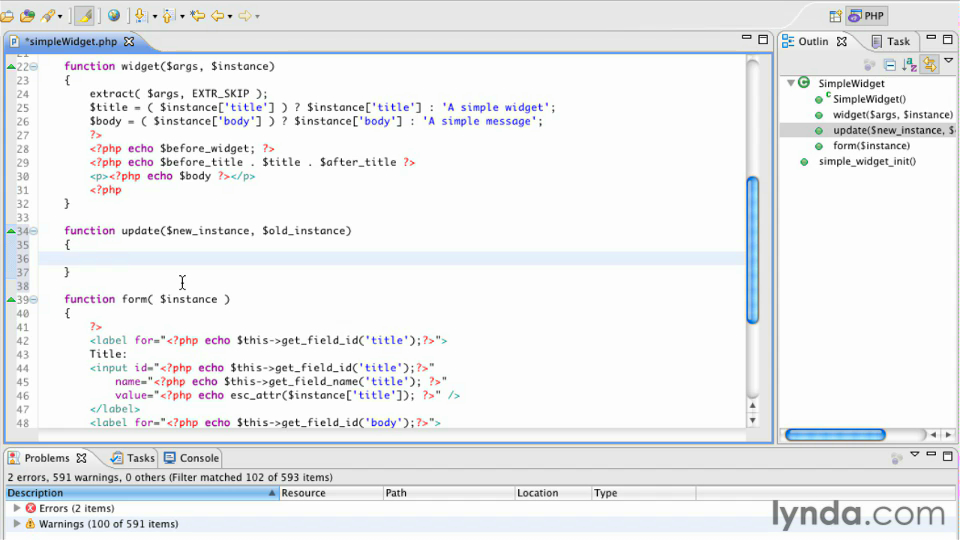
Task: Sort by Location column header
Action: point(553,493)
